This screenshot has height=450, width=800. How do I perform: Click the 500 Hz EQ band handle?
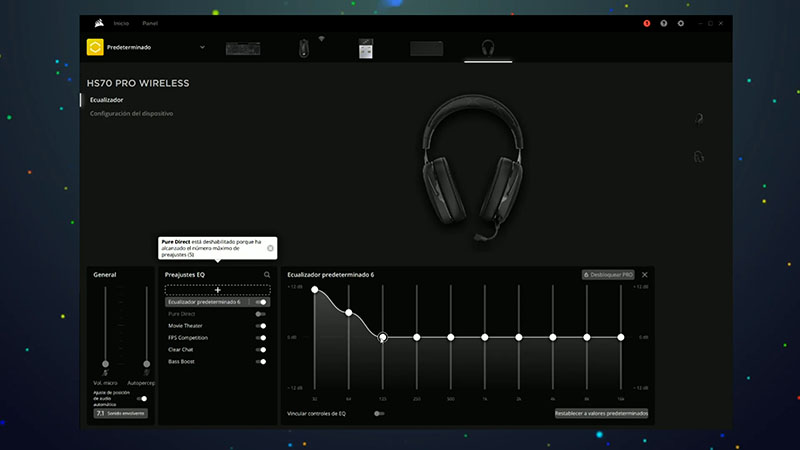coord(451,337)
